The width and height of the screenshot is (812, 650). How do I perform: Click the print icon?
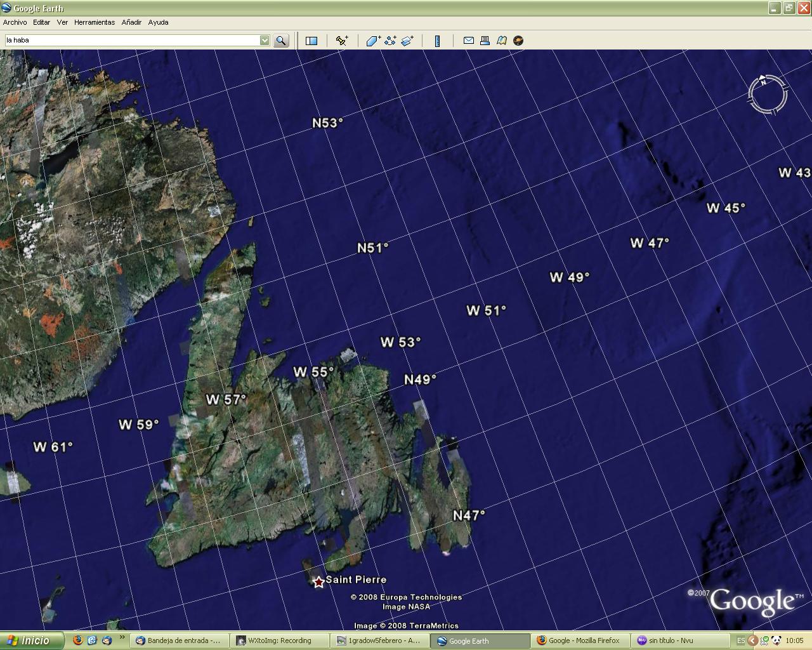click(485, 41)
